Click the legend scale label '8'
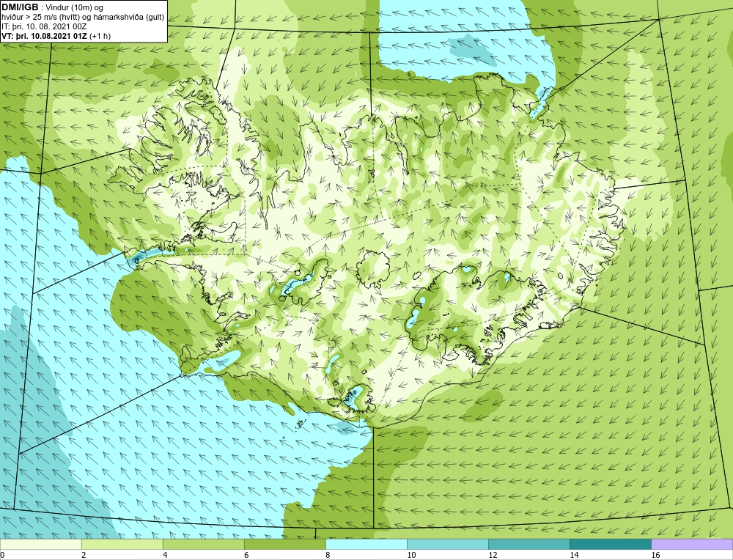This screenshot has width=733, height=560. point(328,555)
